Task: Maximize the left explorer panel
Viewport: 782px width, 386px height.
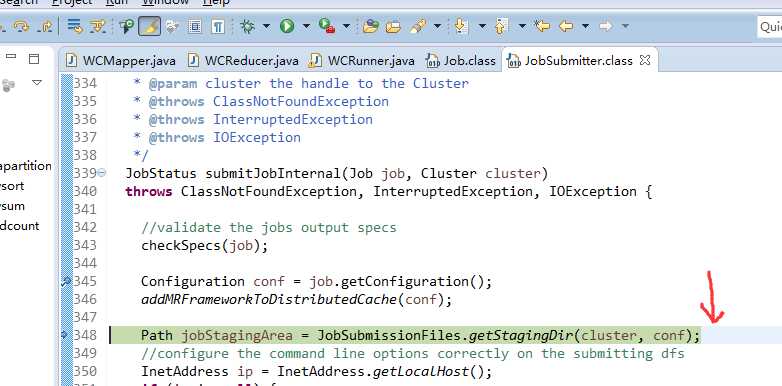Action: point(33,58)
